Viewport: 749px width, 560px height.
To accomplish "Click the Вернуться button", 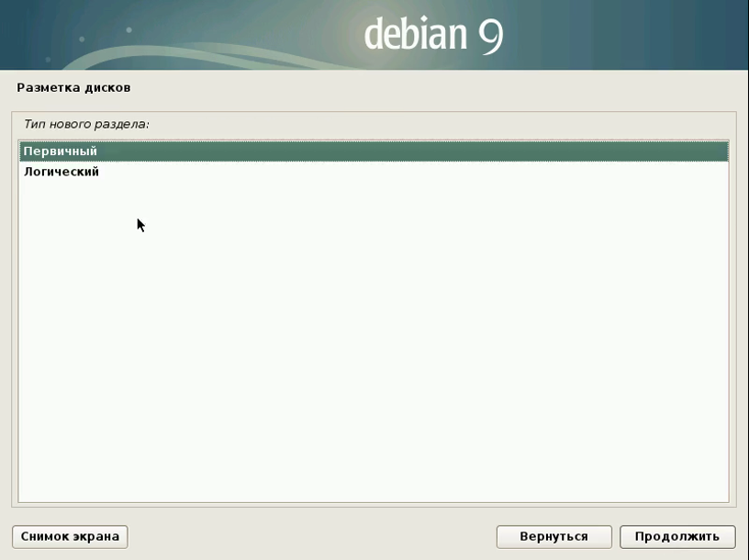I will coord(553,536).
